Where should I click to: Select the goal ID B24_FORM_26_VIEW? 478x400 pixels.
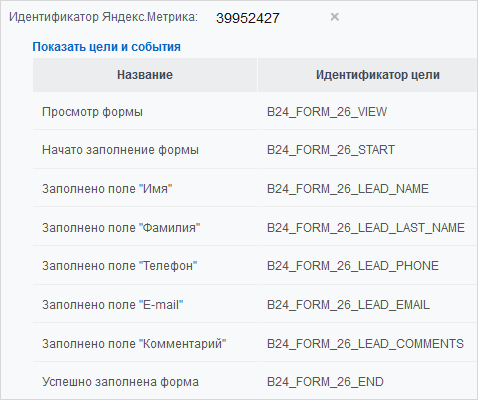click(x=327, y=112)
